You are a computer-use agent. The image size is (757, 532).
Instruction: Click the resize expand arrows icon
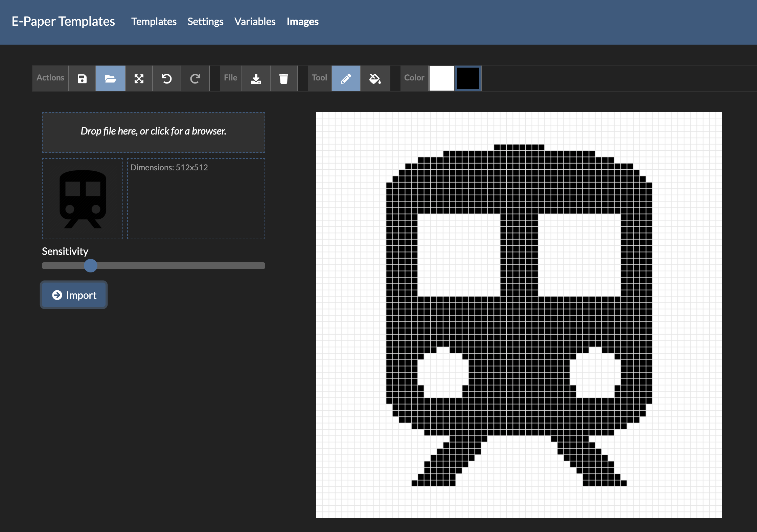(139, 78)
